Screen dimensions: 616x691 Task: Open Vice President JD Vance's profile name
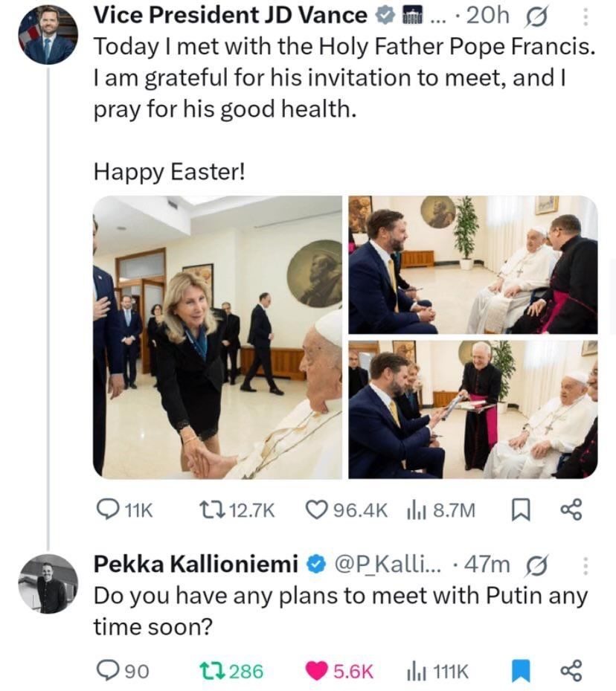231,16
